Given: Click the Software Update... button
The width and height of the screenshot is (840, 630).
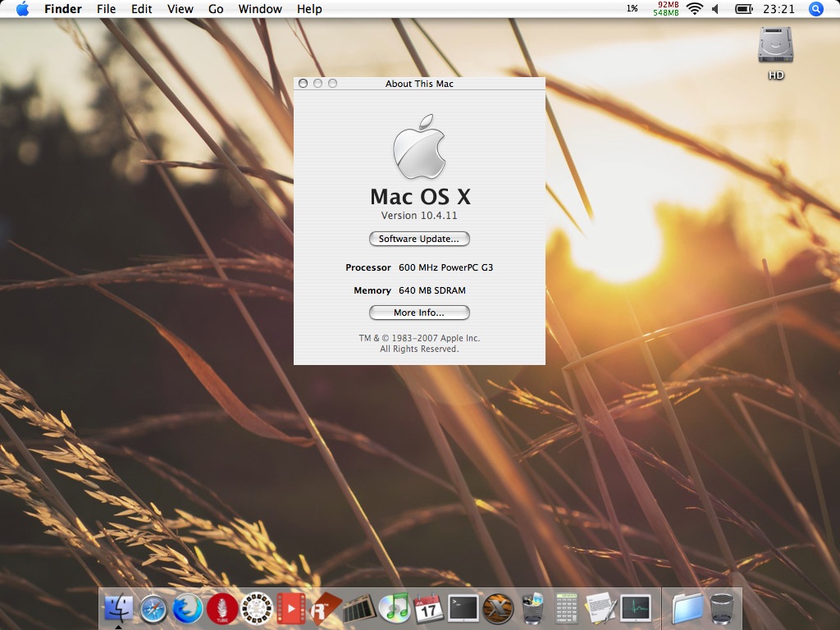Looking at the screenshot, I should [419, 239].
